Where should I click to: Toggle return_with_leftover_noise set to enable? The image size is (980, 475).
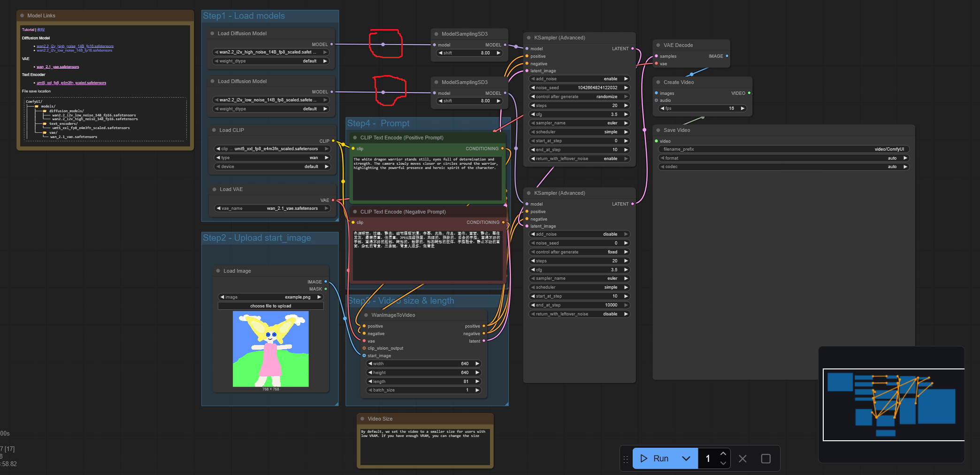click(579, 159)
